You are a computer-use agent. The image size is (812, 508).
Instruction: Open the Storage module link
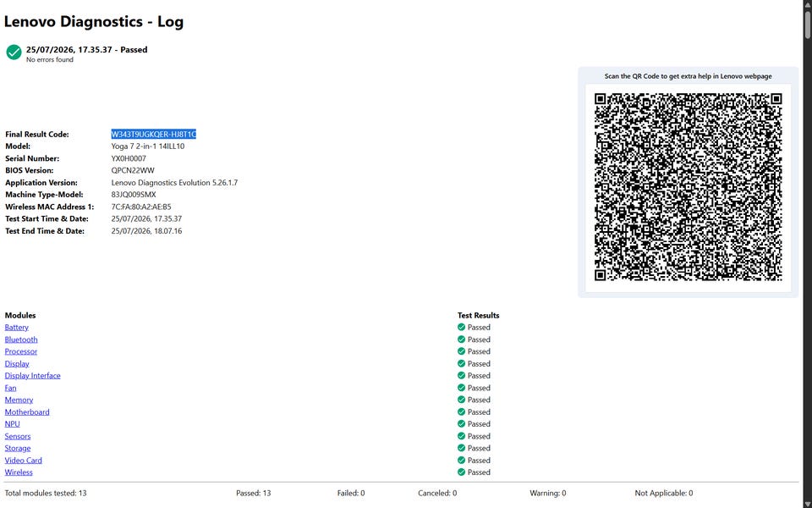[18, 449]
